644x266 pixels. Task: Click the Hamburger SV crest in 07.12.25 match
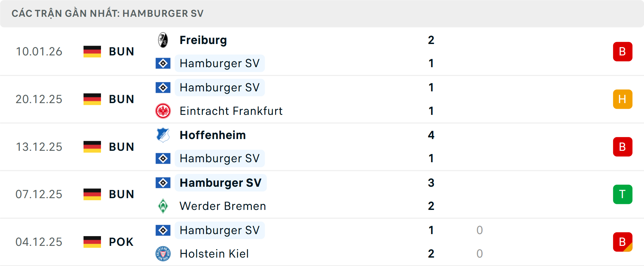tap(163, 183)
